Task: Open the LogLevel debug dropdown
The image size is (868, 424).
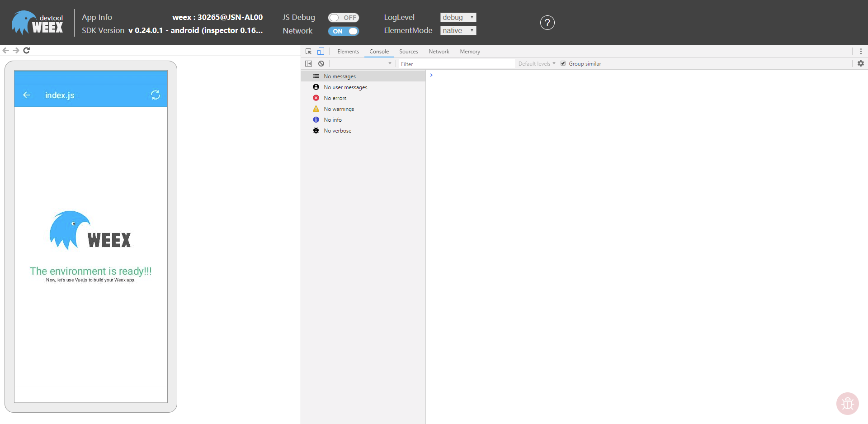Action: [458, 17]
